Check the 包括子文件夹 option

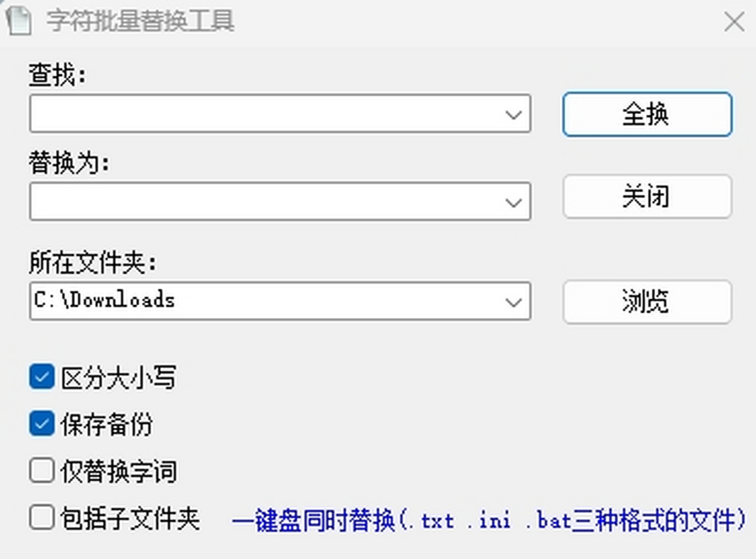[x=42, y=518]
